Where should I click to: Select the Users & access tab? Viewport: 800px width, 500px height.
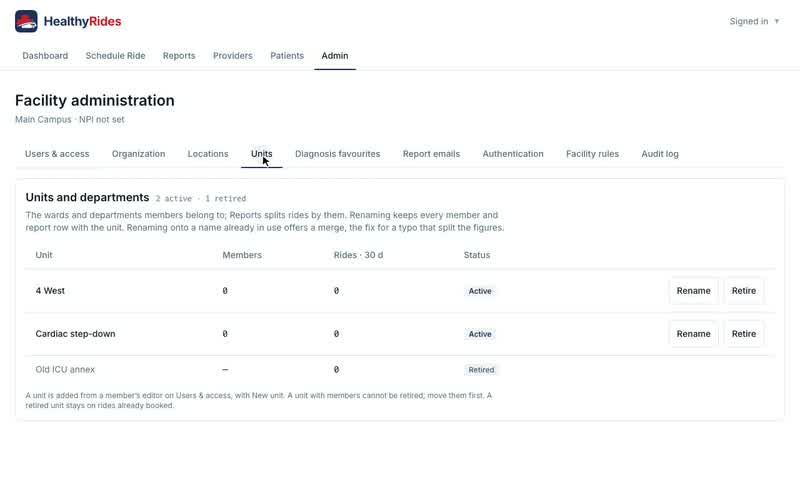[57, 154]
